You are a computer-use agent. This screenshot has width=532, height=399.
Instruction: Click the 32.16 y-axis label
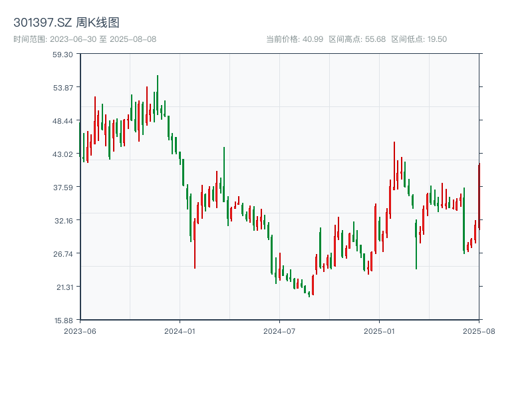coord(64,221)
